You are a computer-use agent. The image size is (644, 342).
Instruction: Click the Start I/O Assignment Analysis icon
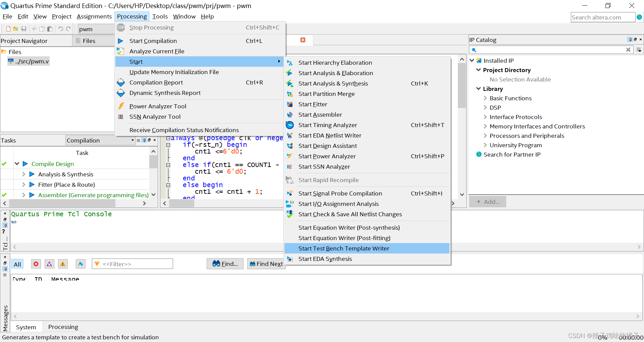290,204
